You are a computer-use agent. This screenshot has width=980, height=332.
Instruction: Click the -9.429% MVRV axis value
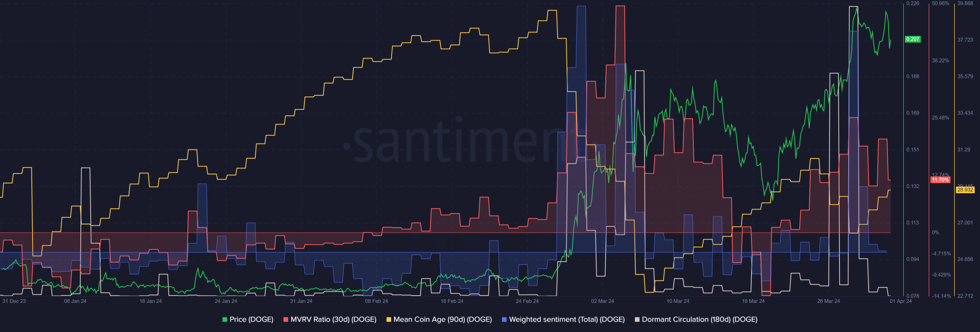(941, 275)
